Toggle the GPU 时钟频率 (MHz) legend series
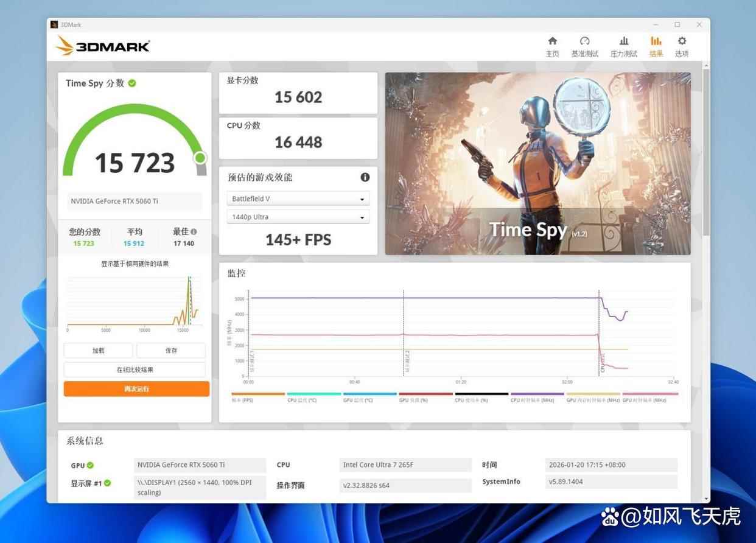 point(650,397)
